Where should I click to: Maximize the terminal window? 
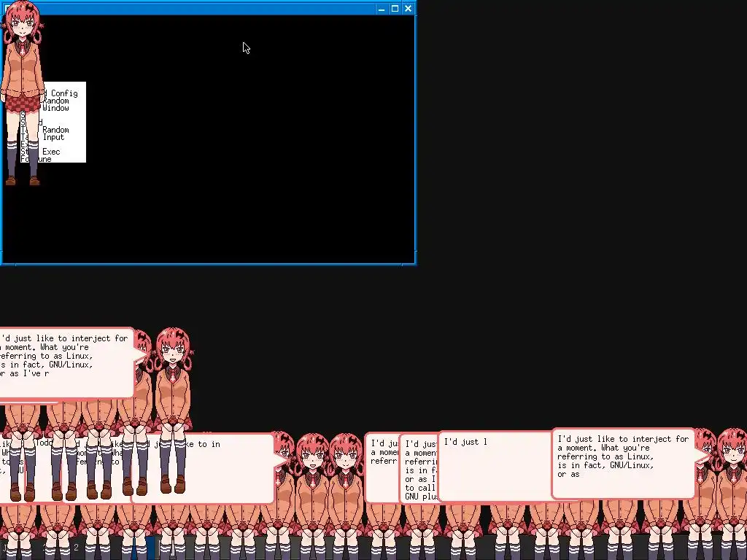pyautogui.click(x=395, y=9)
